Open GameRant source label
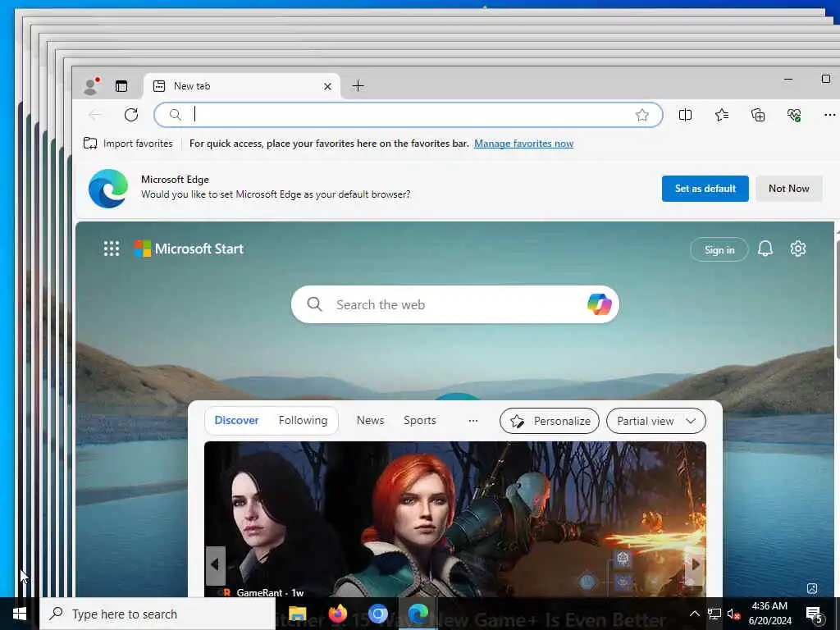Image resolution: width=840 pixels, height=630 pixels. pyautogui.click(x=262, y=592)
